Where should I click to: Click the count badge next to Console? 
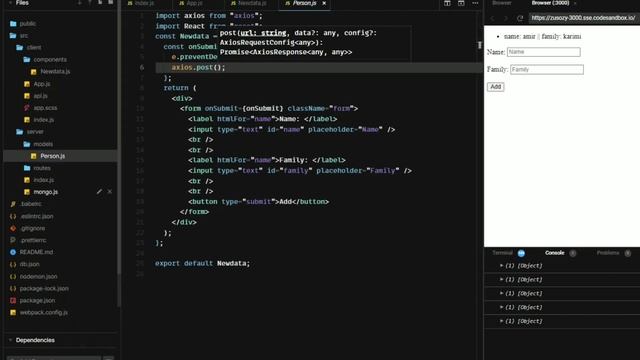(x=573, y=253)
